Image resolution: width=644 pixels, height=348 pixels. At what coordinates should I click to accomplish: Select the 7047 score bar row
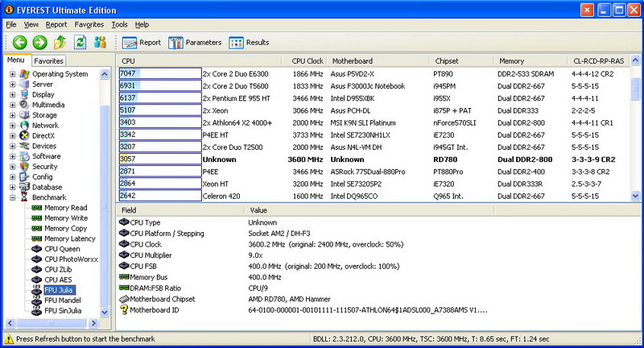point(160,73)
